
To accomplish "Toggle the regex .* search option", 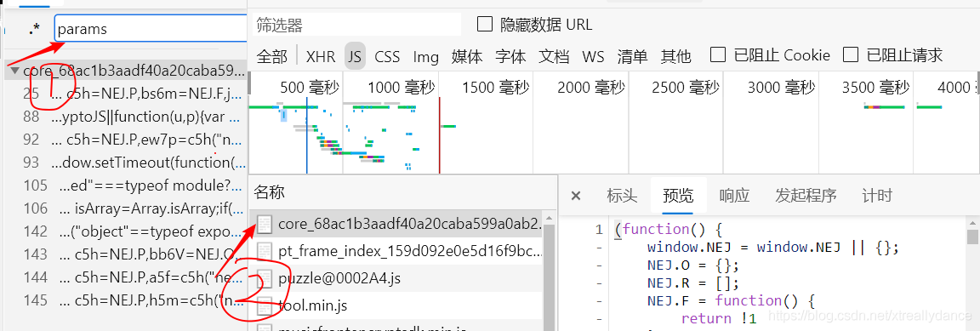I will 34,29.
